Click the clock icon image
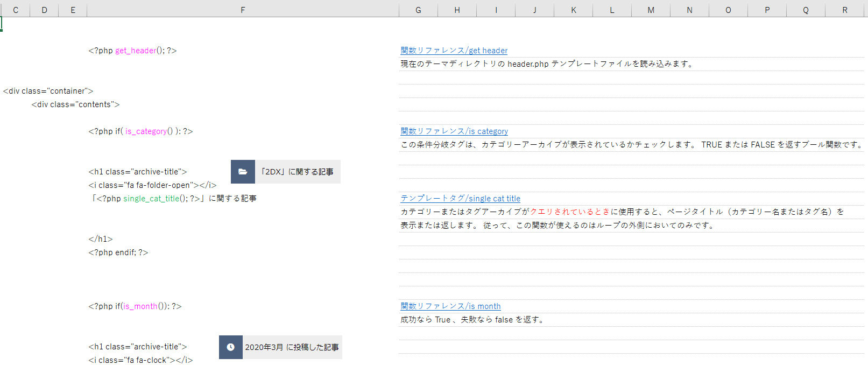This screenshot has width=868, height=365. (231, 347)
